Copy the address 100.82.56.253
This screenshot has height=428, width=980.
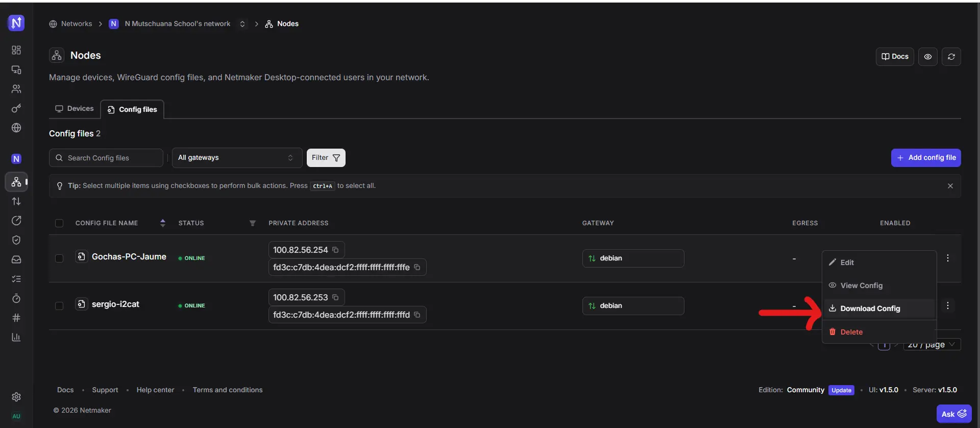click(335, 297)
